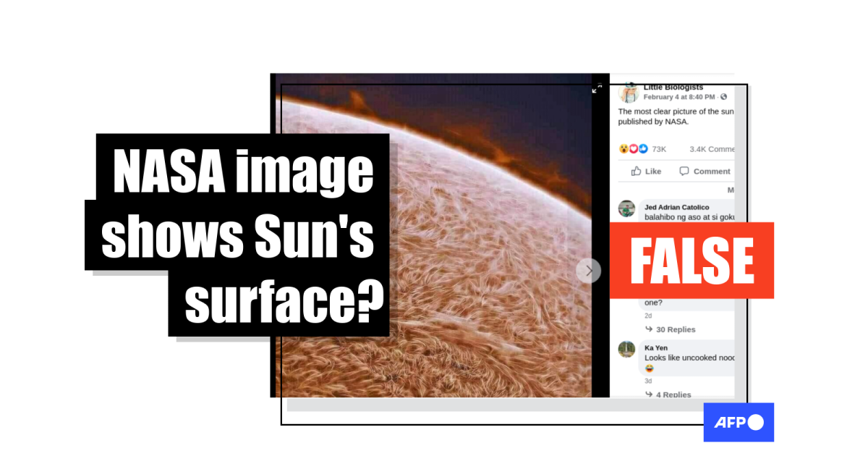
Task: Open the Little Biologists page name
Action: click(x=673, y=88)
